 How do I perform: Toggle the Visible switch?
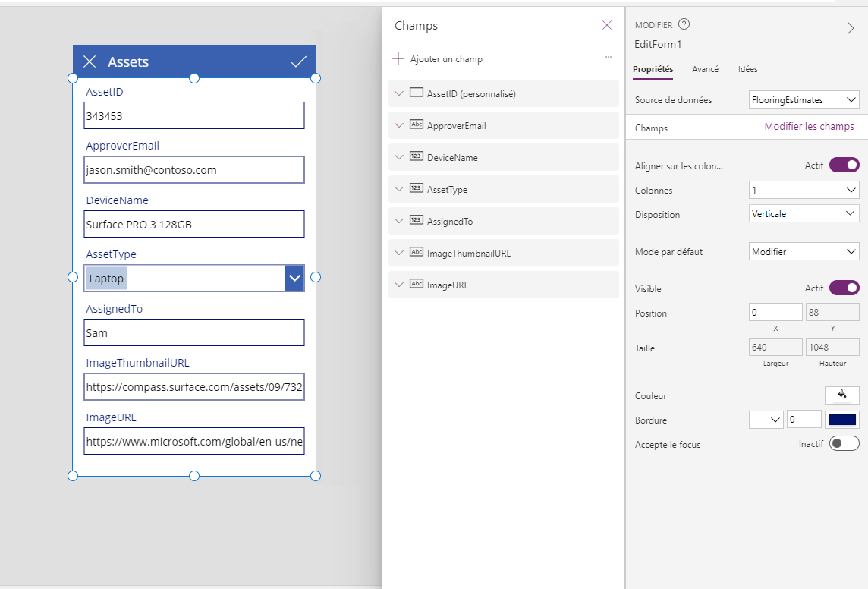coord(844,288)
